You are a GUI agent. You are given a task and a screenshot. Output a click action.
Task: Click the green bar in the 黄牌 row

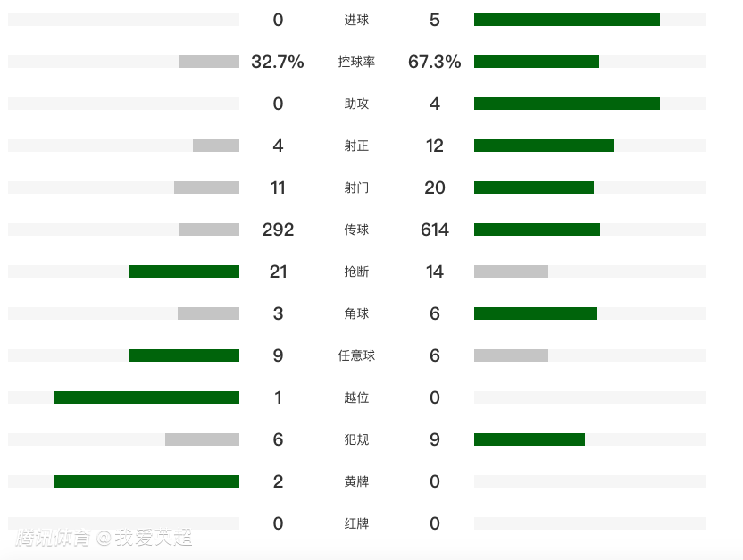point(146,481)
